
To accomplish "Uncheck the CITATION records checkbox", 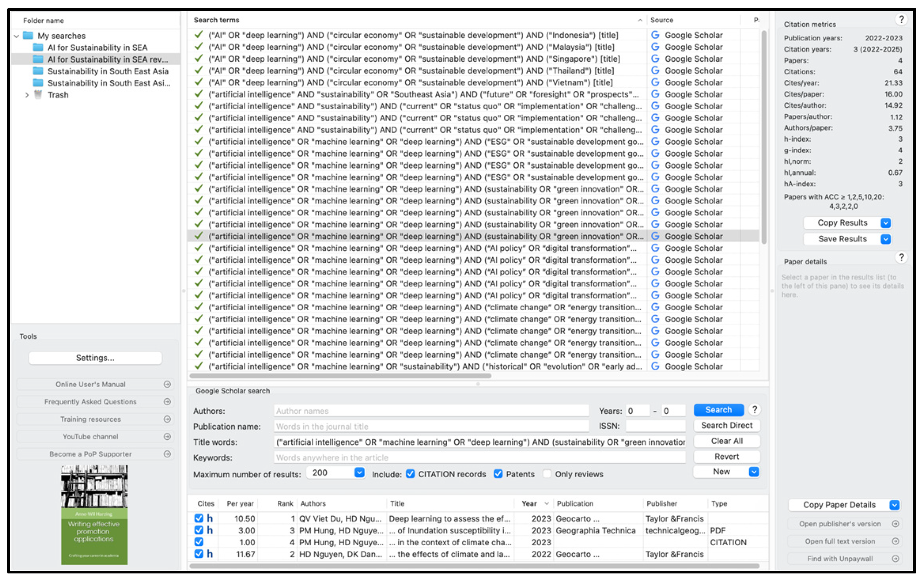I will (411, 474).
